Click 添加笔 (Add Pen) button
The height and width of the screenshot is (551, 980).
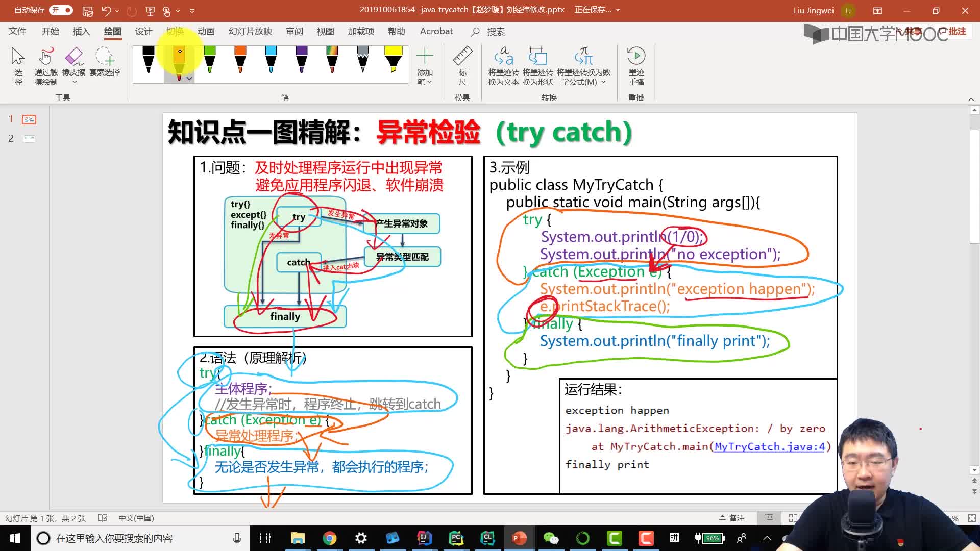(425, 66)
